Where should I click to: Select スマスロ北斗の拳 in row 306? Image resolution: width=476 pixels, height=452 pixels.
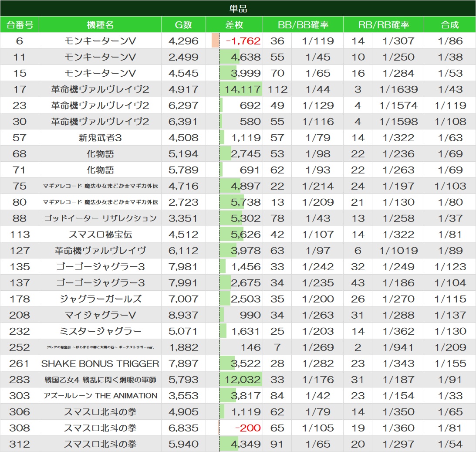100,411
